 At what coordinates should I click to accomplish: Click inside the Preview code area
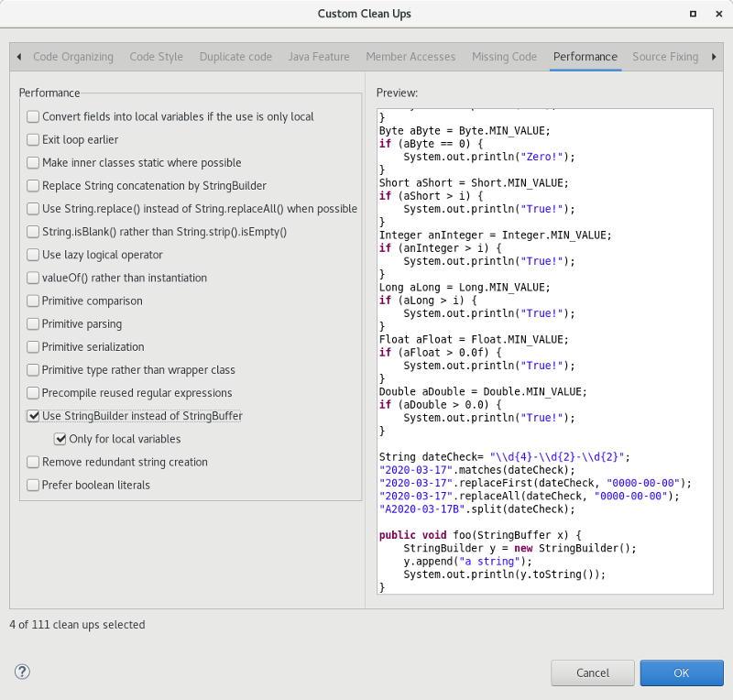(x=545, y=351)
